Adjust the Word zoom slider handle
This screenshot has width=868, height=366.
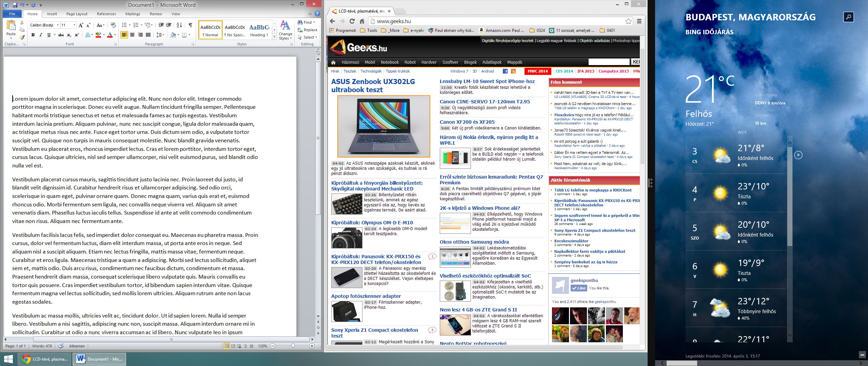pos(293,346)
